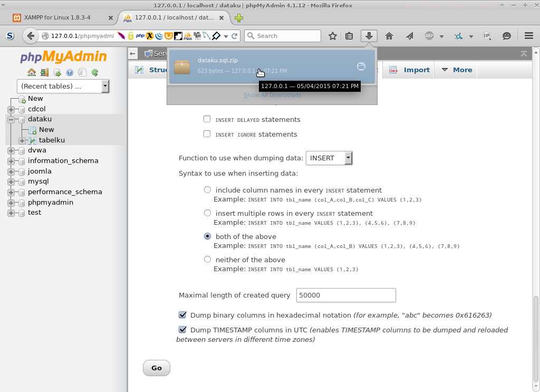Viewport: 540px width, 392px height.
Task: Click the Go button
Action: [156, 368]
